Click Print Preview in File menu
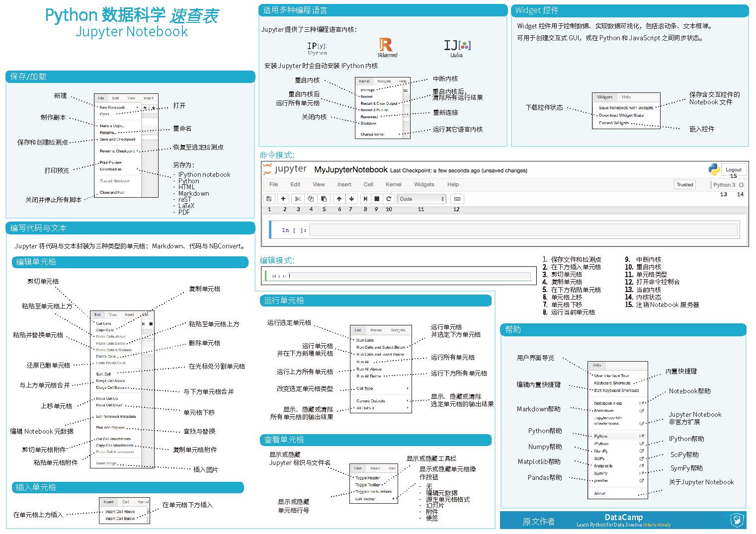Viewport: 756px width, 534px height. (x=110, y=162)
